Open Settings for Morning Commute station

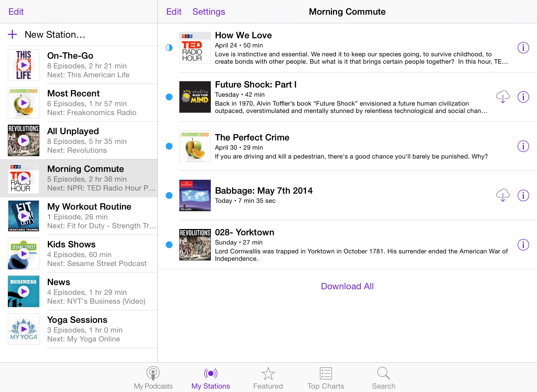tap(209, 12)
